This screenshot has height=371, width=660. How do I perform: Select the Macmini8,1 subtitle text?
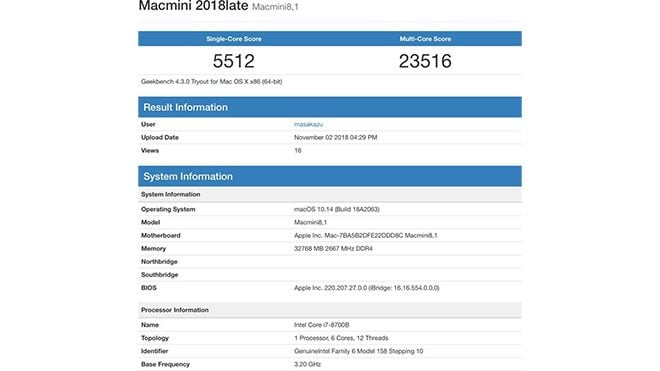275,7
